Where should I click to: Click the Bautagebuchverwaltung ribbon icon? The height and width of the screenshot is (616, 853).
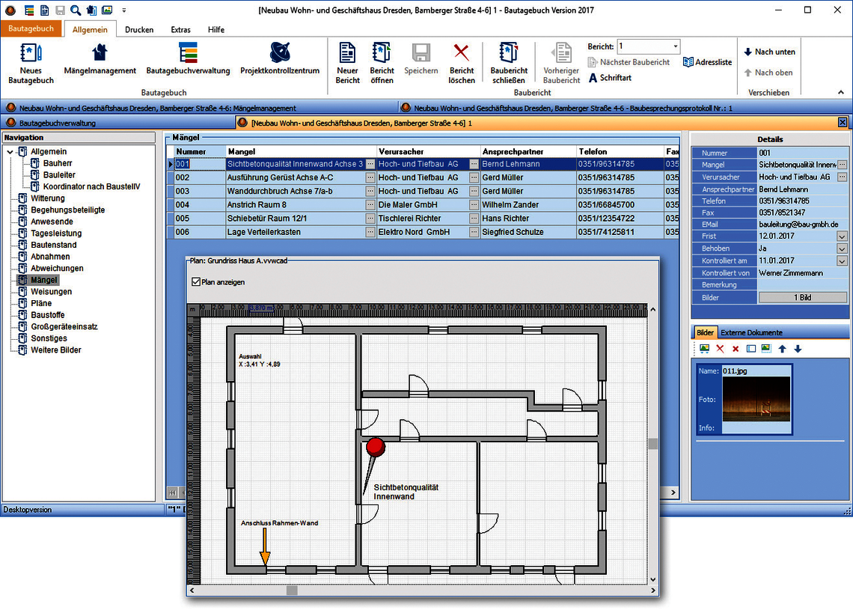coord(188,53)
